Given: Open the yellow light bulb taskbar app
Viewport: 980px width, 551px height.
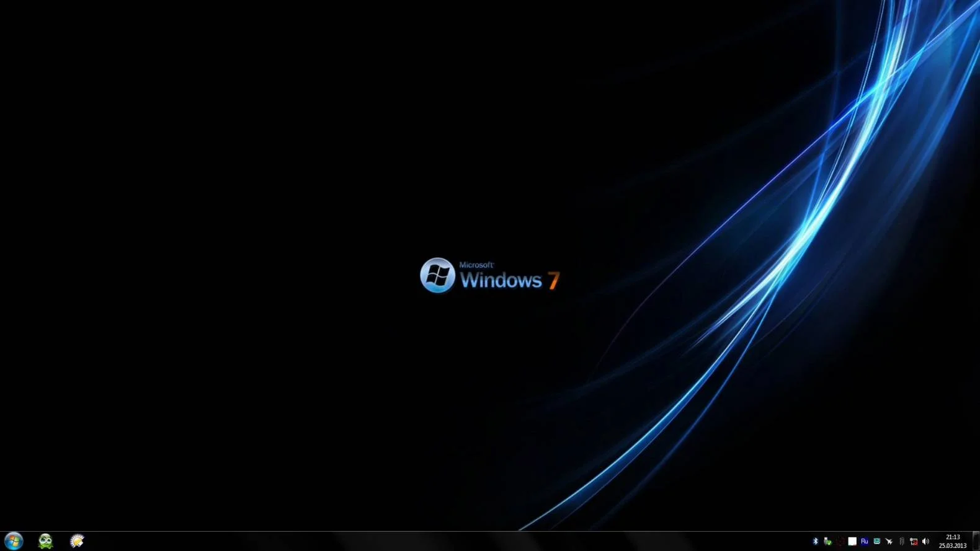Looking at the screenshot, I should click(77, 541).
